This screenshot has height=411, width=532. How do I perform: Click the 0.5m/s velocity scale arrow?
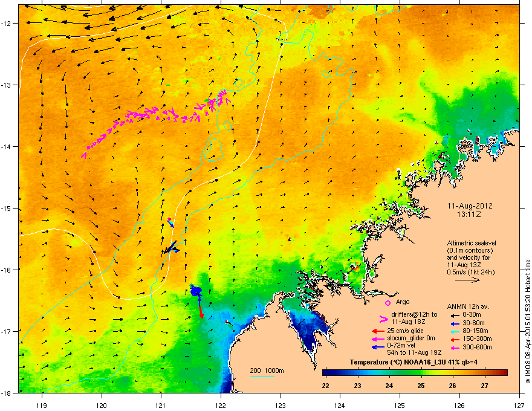(467, 280)
